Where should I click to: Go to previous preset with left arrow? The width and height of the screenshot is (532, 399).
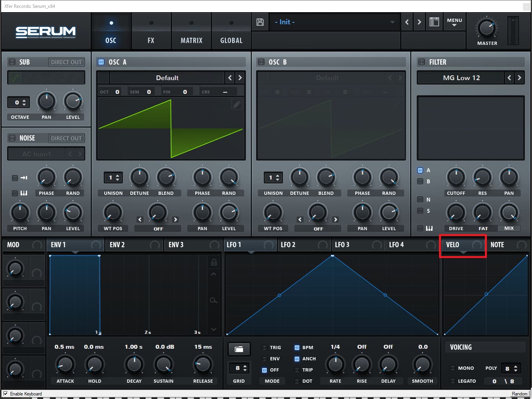pyautogui.click(x=407, y=22)
